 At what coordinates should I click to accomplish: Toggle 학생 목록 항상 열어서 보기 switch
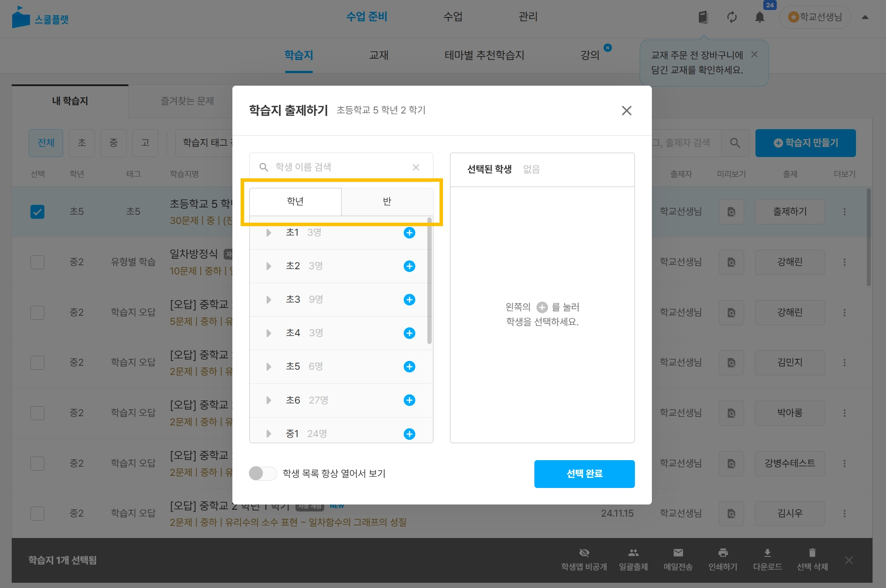point(262,473)
